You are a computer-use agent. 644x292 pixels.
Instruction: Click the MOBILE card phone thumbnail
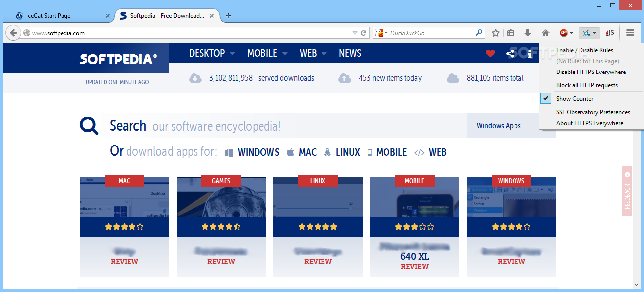[415, 198]
